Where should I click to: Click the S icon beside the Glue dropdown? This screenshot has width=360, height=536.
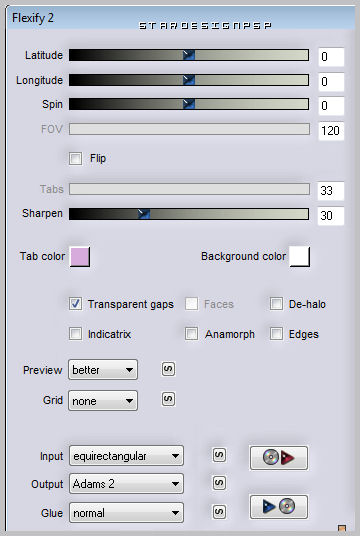pyautogui.click(x=219, y=512)
